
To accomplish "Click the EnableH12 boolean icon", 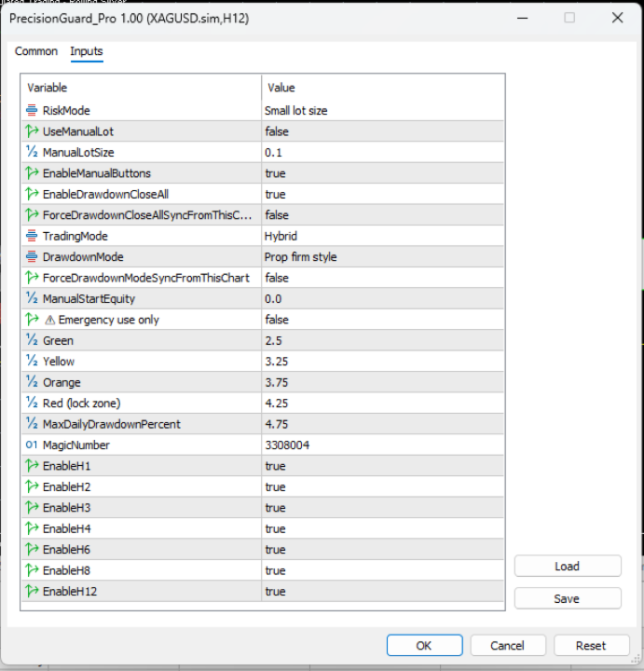I will point(32,591).
